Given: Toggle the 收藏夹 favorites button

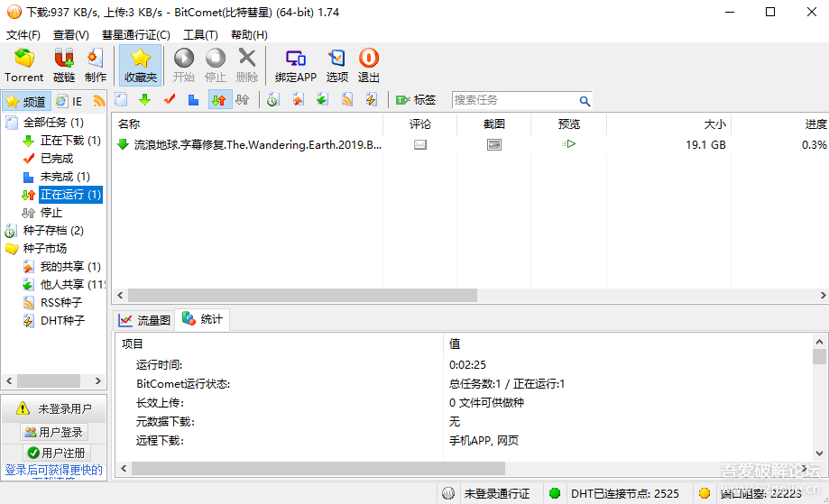Looking at the screenshot, I should [x=140, y=66].
